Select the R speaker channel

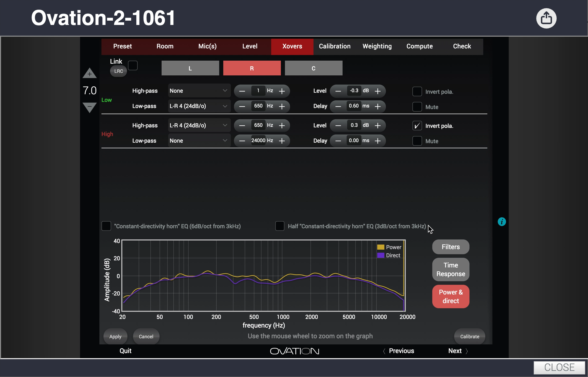click(x=252, y=68)
